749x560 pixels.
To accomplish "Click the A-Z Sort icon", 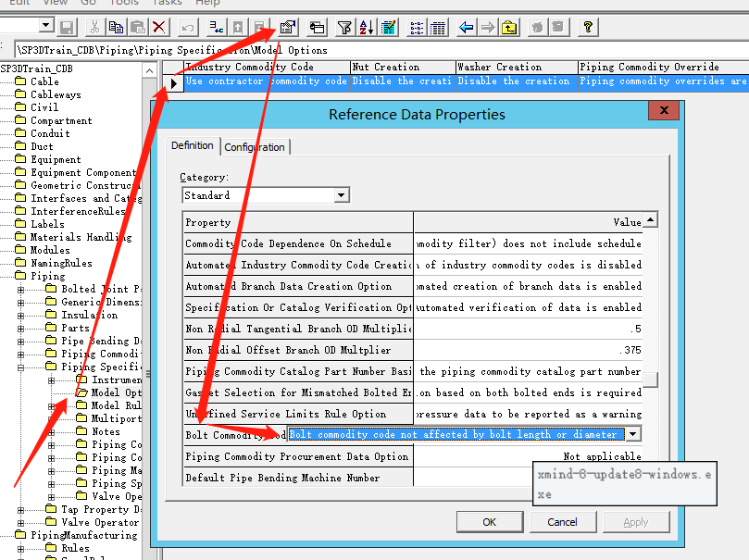I will [367, 27].
